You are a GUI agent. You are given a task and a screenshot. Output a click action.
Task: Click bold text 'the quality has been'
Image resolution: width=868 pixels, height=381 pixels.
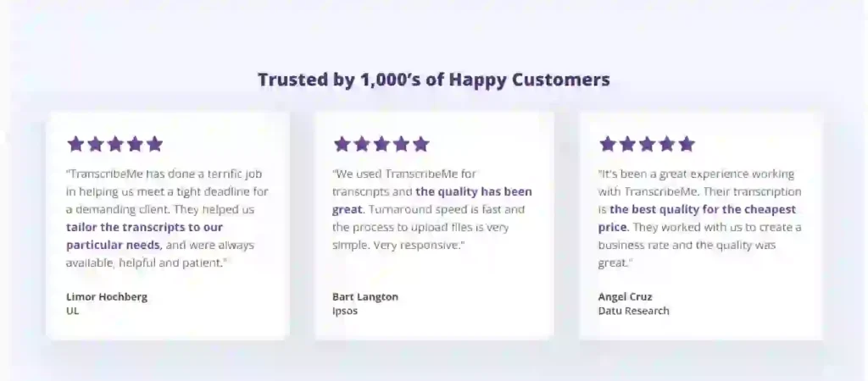coord(474,192)
